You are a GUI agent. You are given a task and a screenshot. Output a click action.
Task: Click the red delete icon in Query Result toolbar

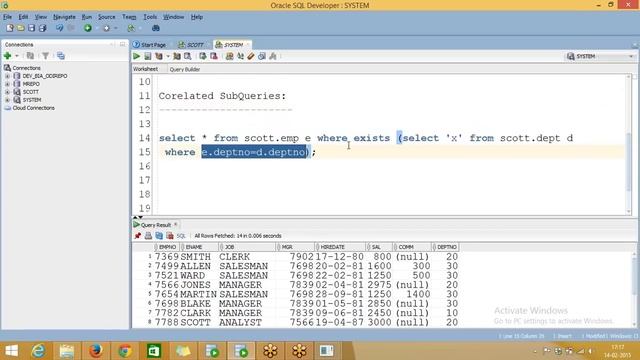(170, 236)
